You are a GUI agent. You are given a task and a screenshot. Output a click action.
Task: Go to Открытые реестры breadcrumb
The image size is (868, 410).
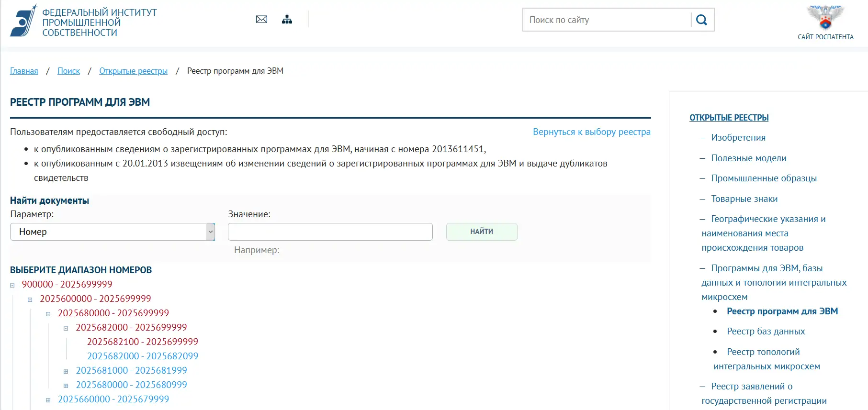133,71
